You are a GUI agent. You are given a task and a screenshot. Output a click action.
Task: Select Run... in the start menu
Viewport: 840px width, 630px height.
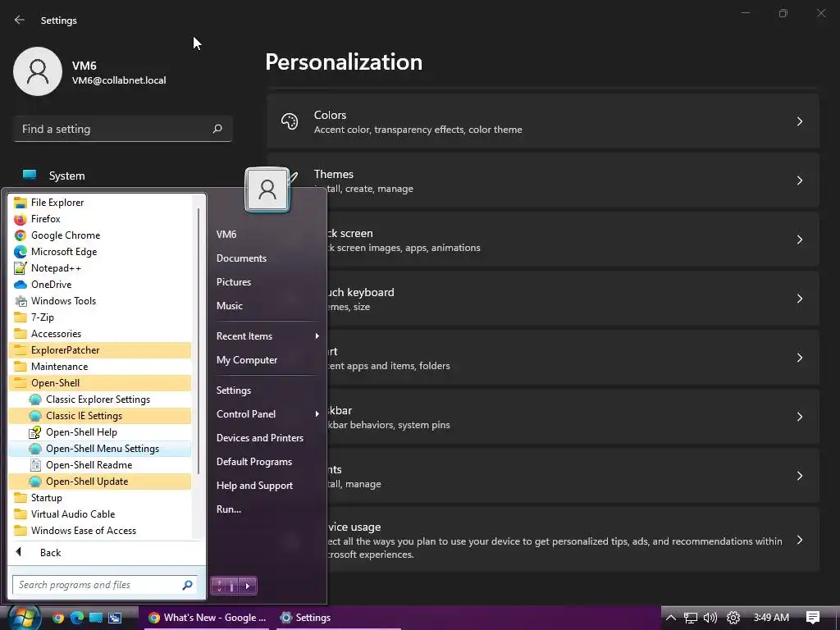[267, 509]
